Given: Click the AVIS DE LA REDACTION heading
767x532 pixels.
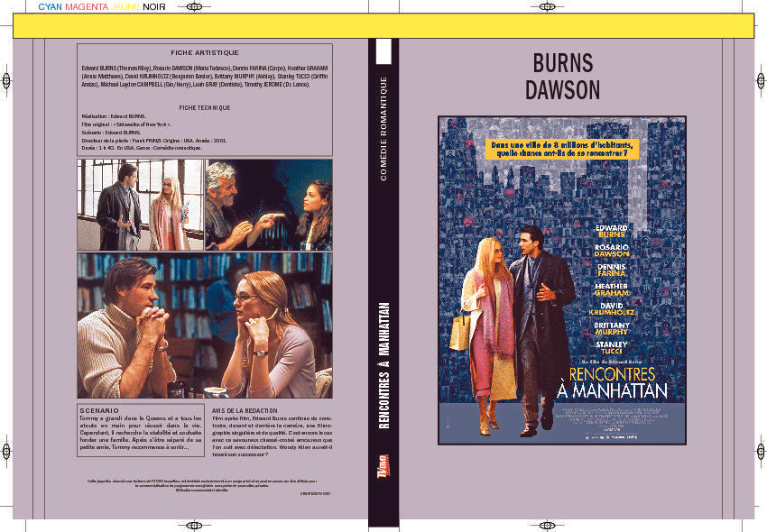Looking at the screenshot, I should tap(245, 411).
